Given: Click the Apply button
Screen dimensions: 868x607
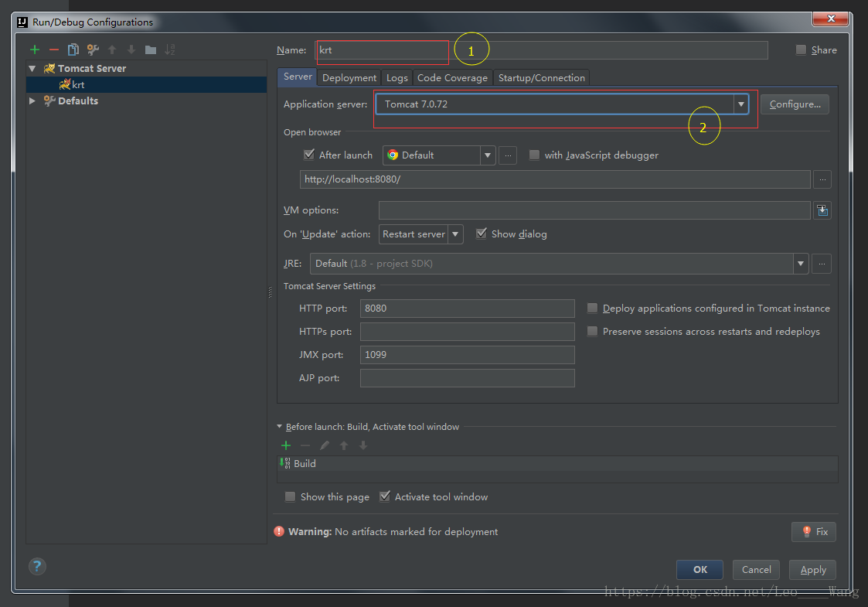Looking at the screenshot, I should coord(812,570).
